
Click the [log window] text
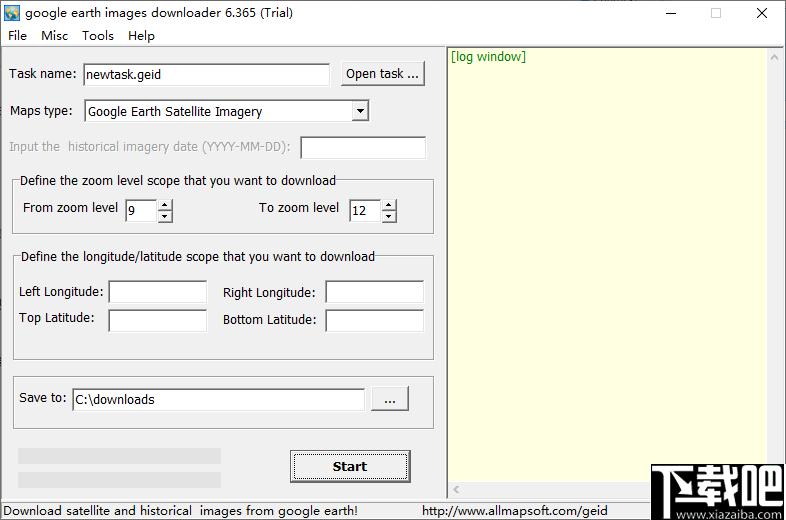488,57
